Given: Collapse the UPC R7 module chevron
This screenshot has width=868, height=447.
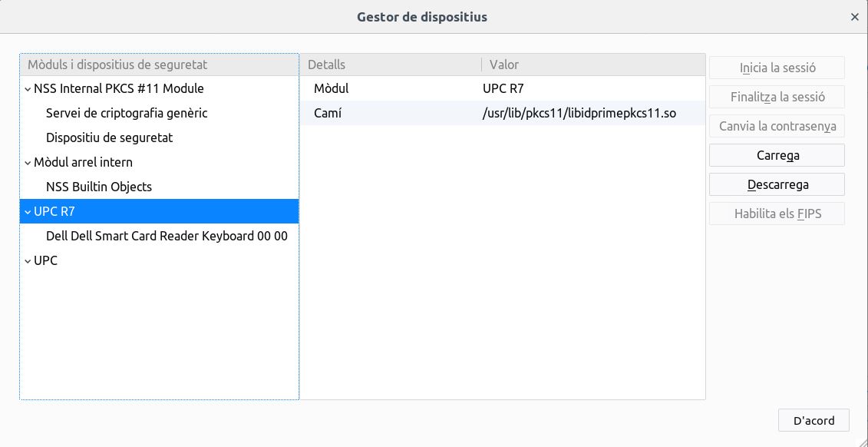Looking at the screenshot, I should [x=28, y=212].
